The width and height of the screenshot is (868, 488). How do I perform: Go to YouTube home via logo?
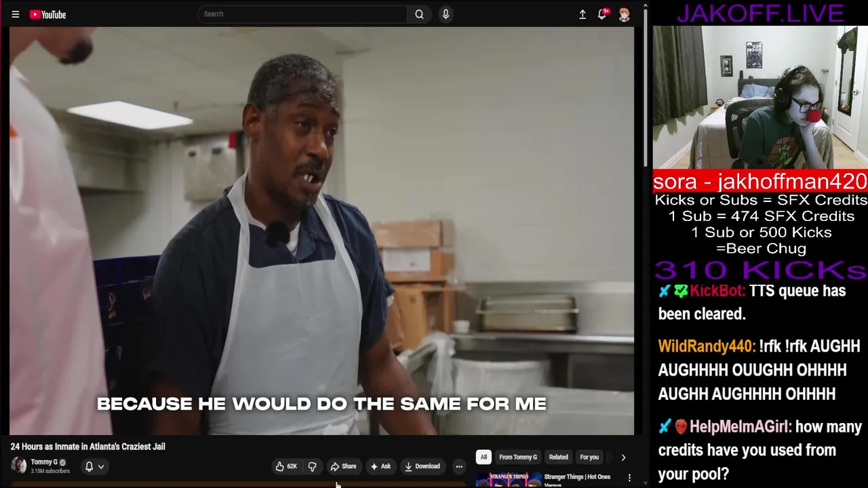47,14
